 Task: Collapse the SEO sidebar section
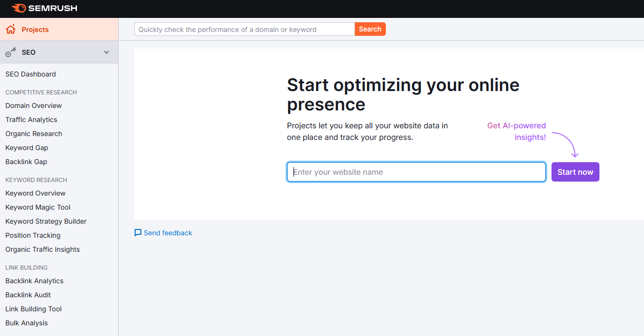click(x=106, y=52)
